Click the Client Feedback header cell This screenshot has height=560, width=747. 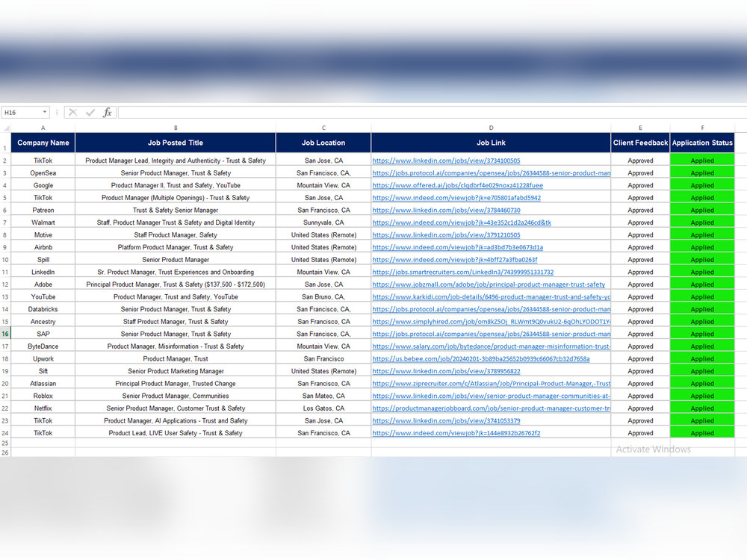(640, 143)
